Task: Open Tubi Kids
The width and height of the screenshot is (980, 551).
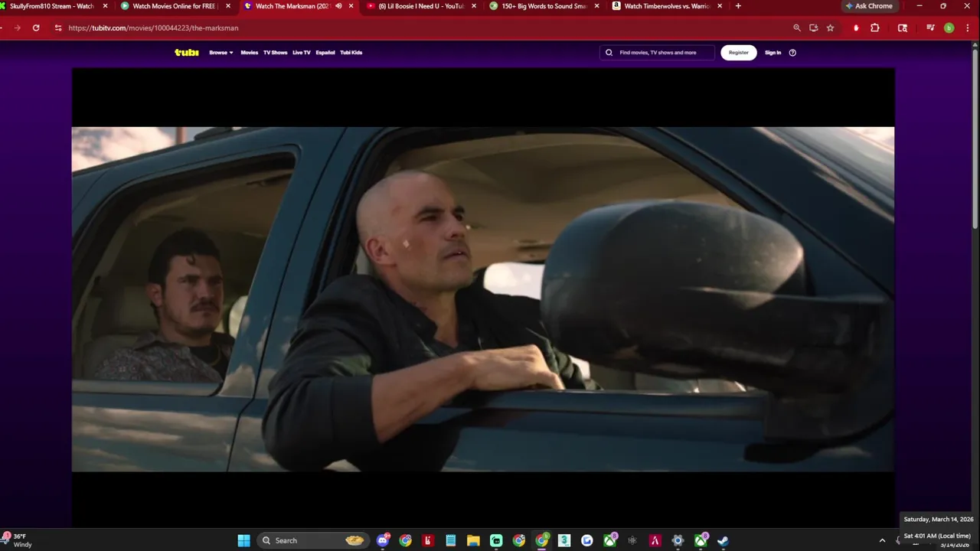Action: [x=351, y=53]
